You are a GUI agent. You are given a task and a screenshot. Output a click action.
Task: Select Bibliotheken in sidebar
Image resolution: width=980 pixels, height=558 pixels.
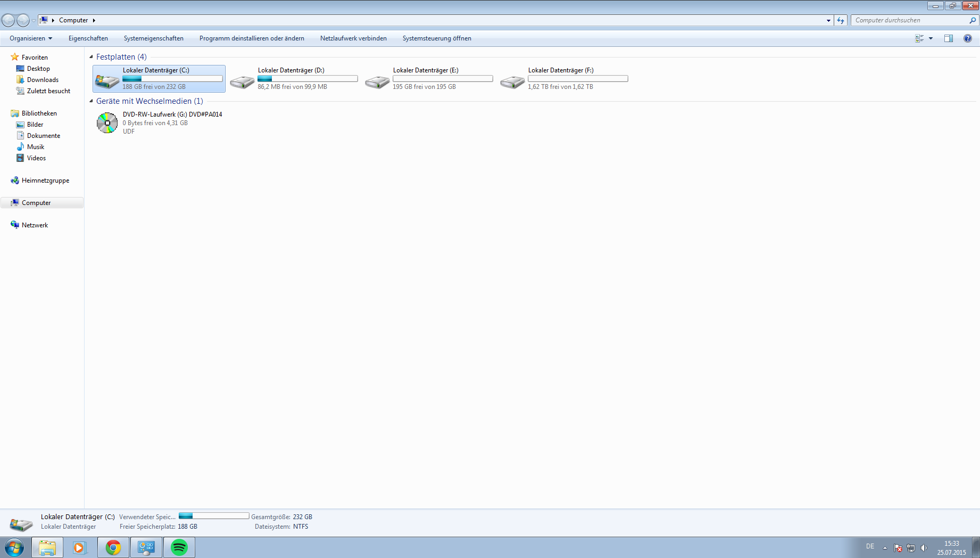(39, 113)
